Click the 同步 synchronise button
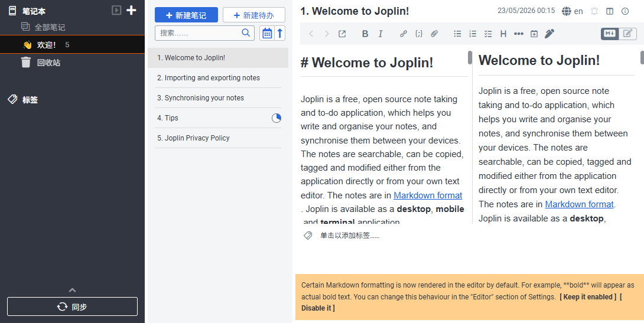 pyautogui.click(x=72, y=306)
